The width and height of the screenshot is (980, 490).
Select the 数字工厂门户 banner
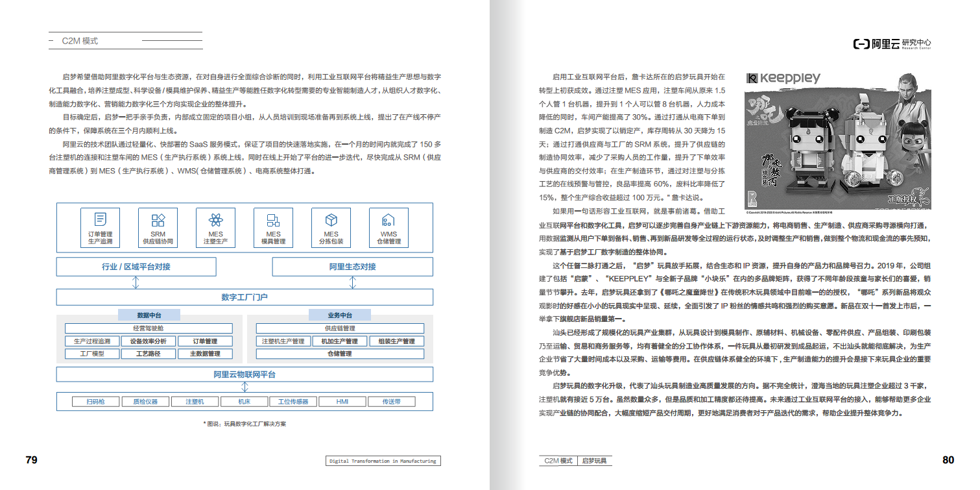(246, 297)
